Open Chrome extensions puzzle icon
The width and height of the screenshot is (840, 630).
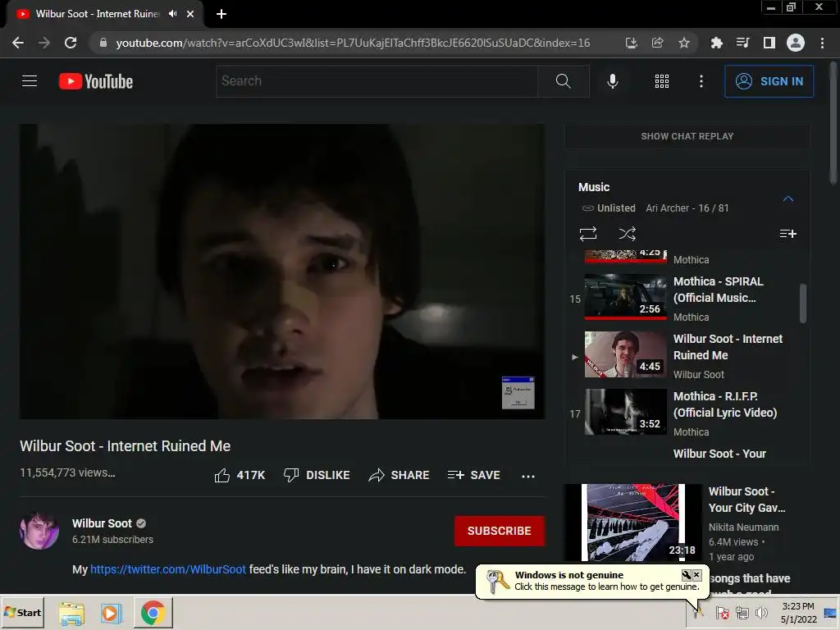pos(716,43)
